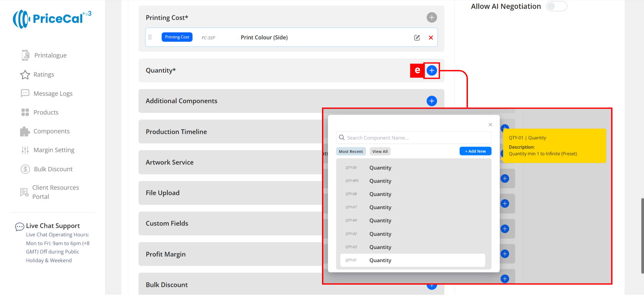The height and width of the screenshot is (295, 644).
Task: Click the edit icon for Print Colour (Side)
Action: [x=417, y=38]
